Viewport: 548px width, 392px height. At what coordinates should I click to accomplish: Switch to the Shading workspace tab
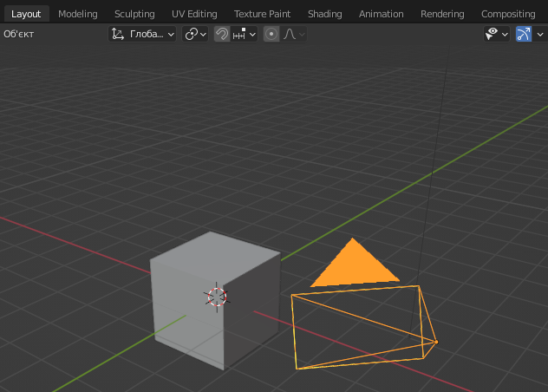coord(324,14)
